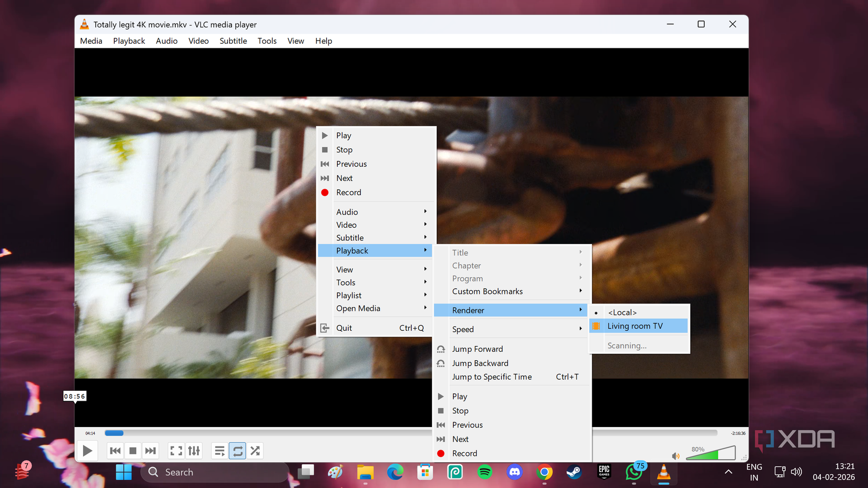Choose Jump to Specific Time
The height and width of the screenshot is (488, 868).
pos(491,377)
